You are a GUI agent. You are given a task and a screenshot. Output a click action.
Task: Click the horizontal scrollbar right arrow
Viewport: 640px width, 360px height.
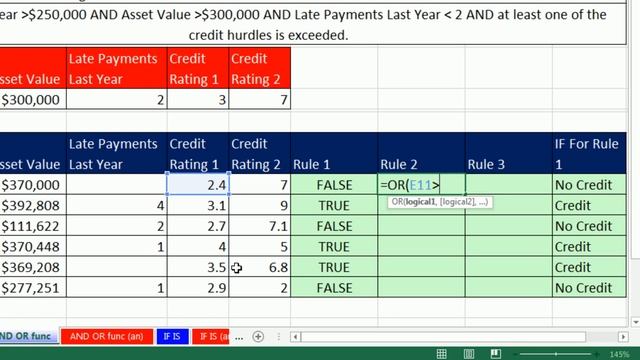[x=623, y=337]
